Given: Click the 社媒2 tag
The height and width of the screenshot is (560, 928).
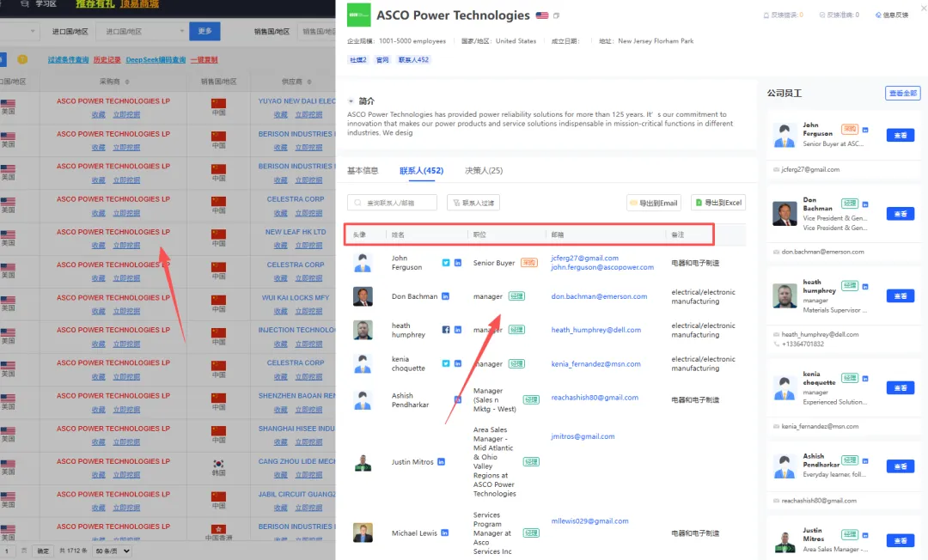Looking at the screenshot, I should [358, 60].
